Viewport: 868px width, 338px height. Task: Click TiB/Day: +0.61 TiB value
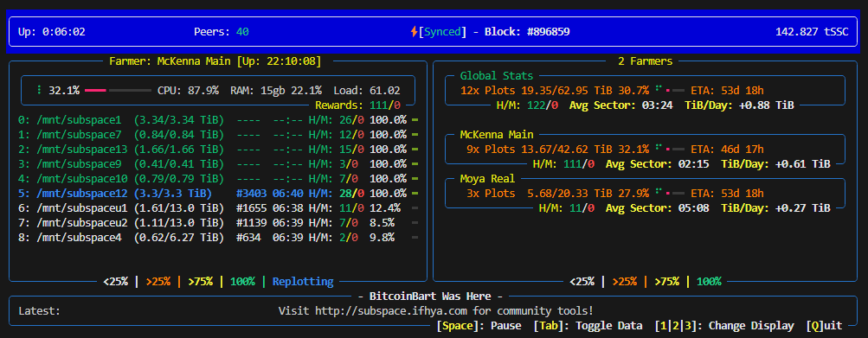click(775, 163)
